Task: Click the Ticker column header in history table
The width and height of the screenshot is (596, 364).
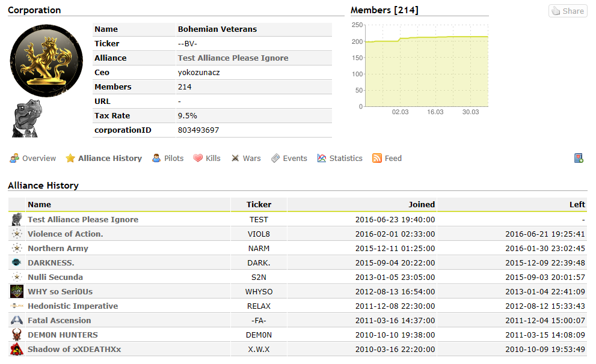Action: click(x=259, y=205)
